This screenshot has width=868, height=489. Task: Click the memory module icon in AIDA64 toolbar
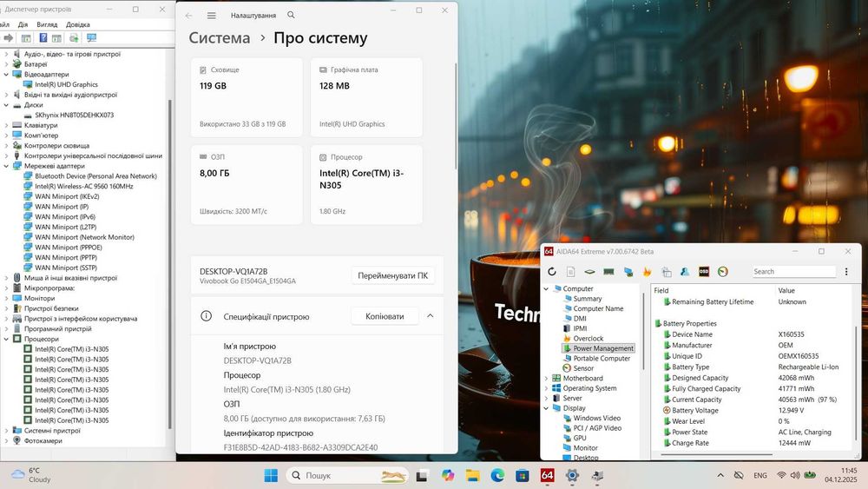608,271
